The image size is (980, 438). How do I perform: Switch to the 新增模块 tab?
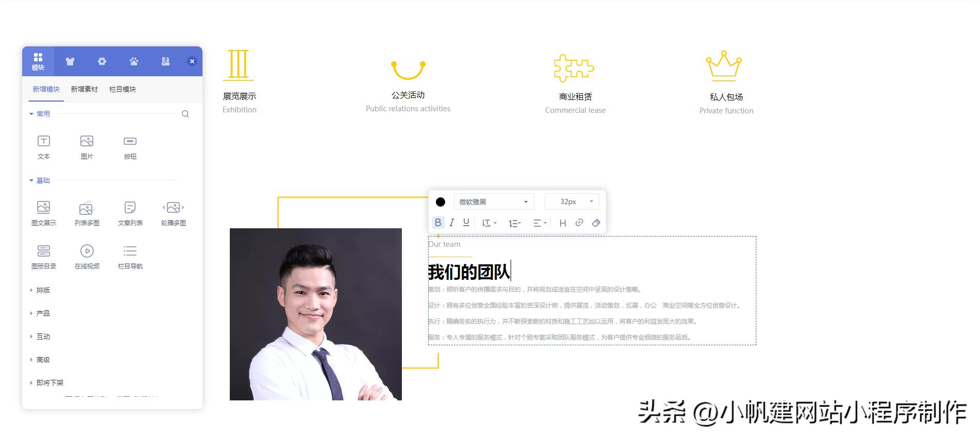point(46,89)
